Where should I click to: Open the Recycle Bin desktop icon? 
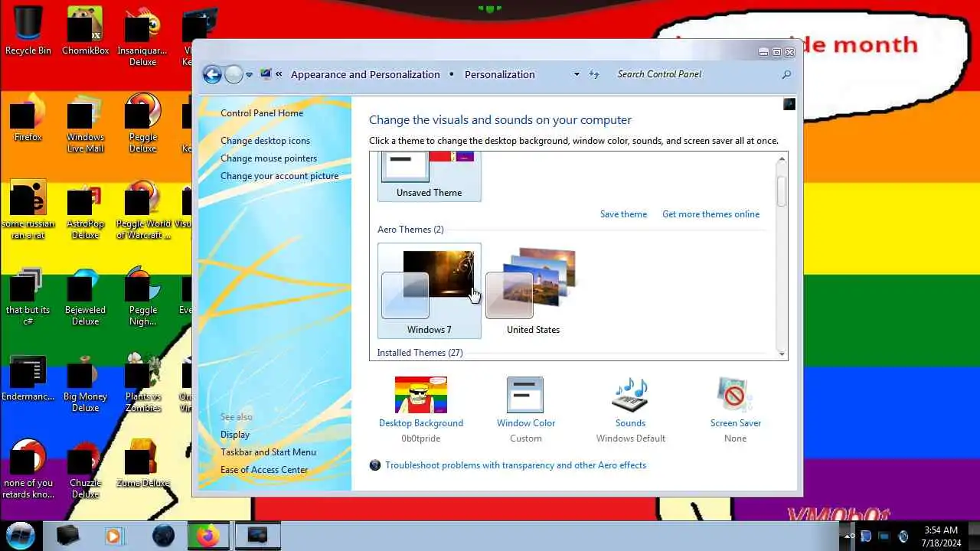coord(28,31)
